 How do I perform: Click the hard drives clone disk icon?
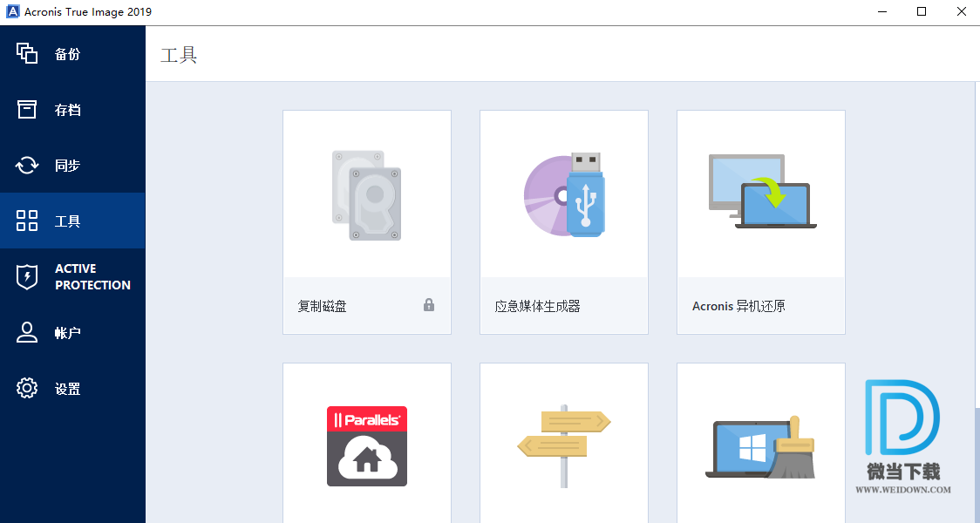pyautogui.click(x=367, y=195)
